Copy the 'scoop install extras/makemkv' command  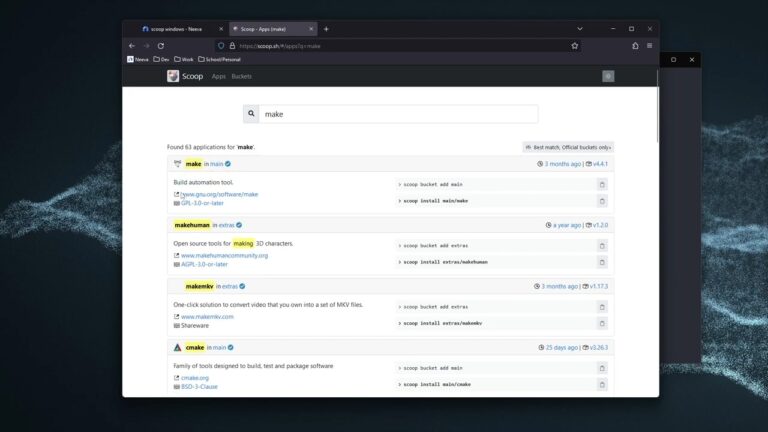(x=602, y=323)
